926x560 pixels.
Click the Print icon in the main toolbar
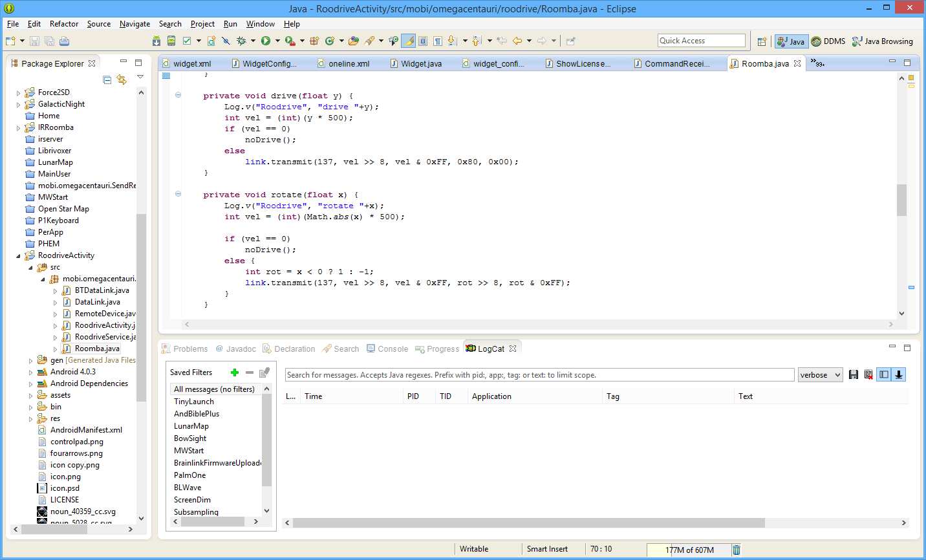point(64,41)
